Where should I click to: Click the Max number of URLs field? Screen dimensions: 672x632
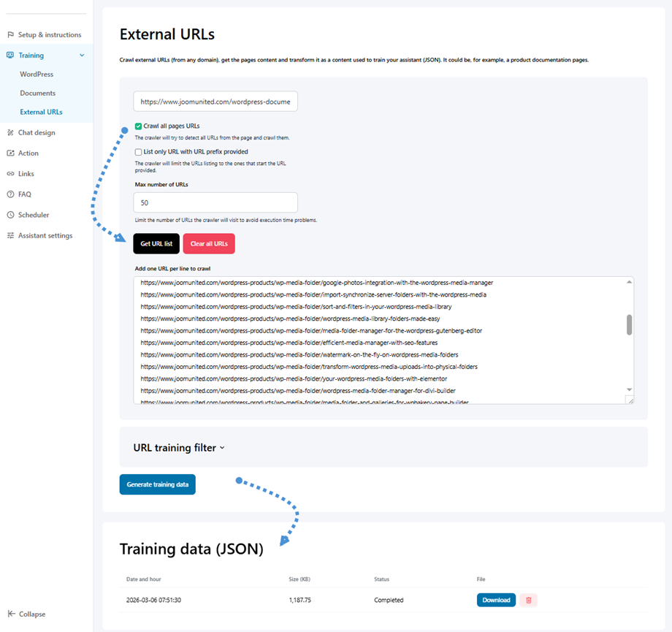[215, 202]
